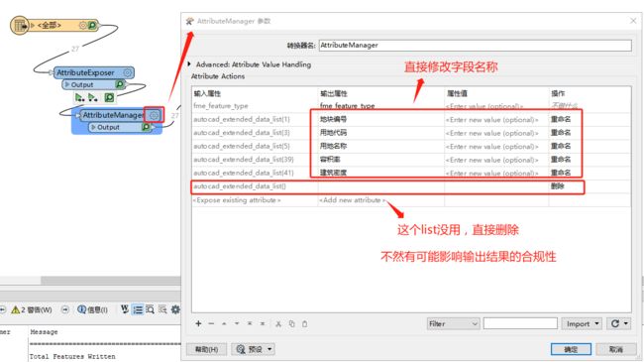Click value cell for autocad_extended_data_list{3} row

point(496,133)
